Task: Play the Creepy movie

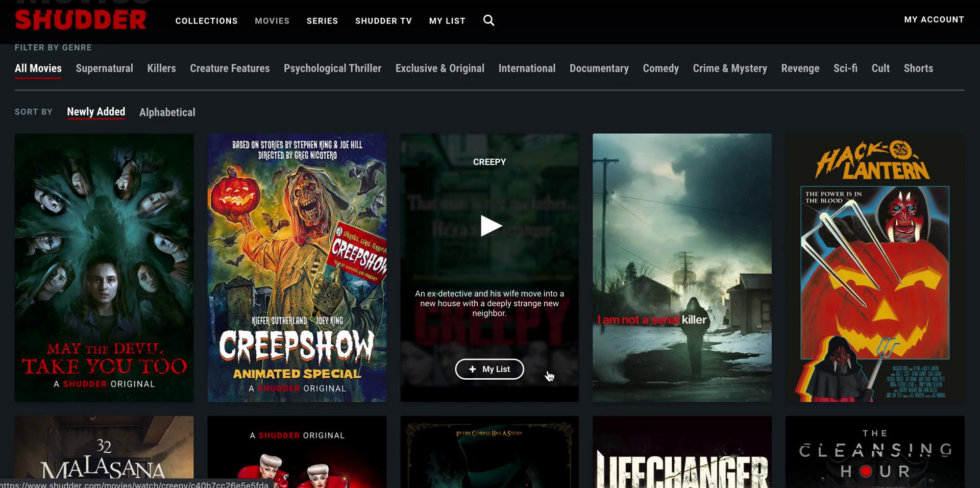Action: pyautogui.click(x=491, y=226)
